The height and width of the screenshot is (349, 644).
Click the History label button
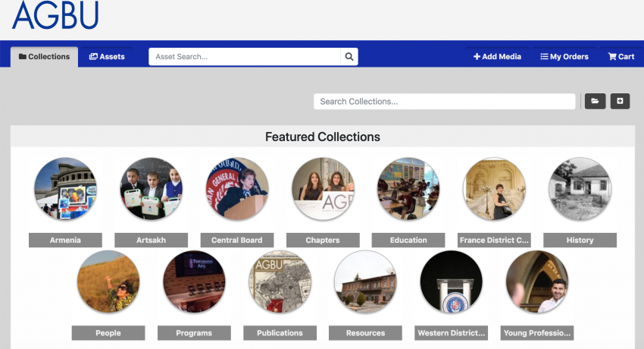[580, 240]
